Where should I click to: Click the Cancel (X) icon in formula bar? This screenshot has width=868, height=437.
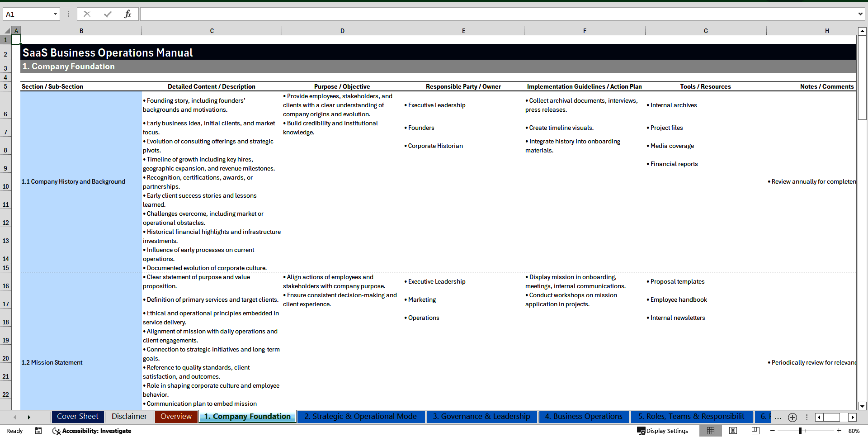point(87,14)
